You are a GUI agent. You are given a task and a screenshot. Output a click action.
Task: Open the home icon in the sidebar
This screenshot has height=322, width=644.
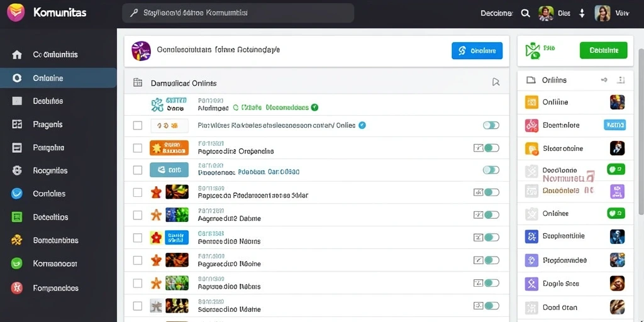click(x=17, y=55)
